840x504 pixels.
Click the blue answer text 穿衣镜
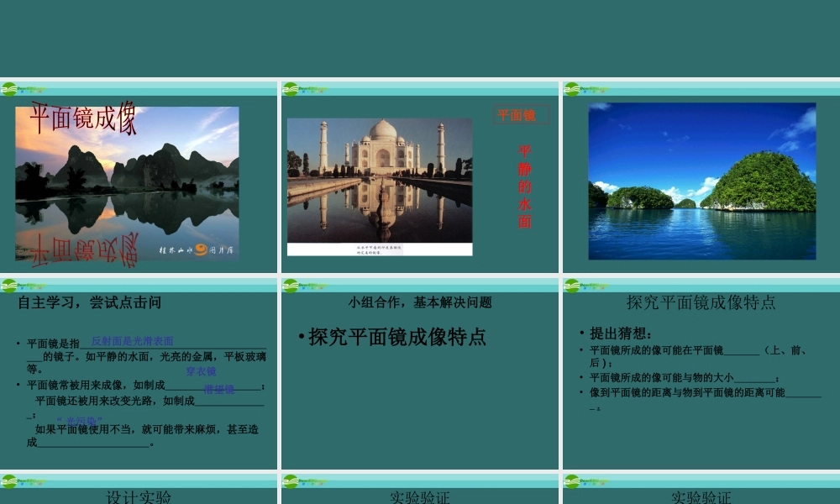201,370
